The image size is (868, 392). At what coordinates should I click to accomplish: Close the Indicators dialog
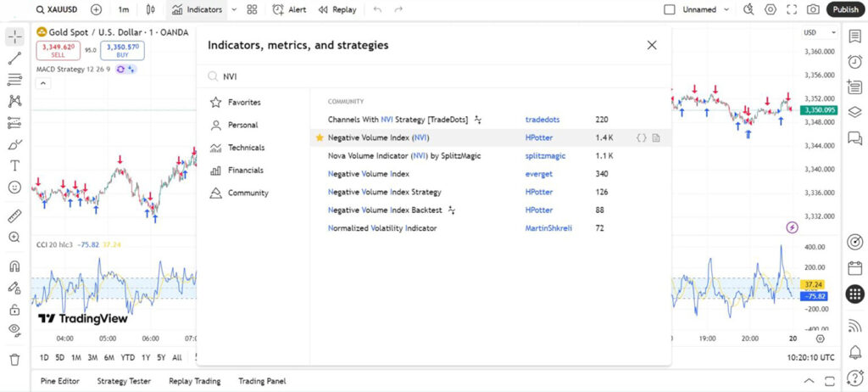pyautogui.click(x=651, y=45)
